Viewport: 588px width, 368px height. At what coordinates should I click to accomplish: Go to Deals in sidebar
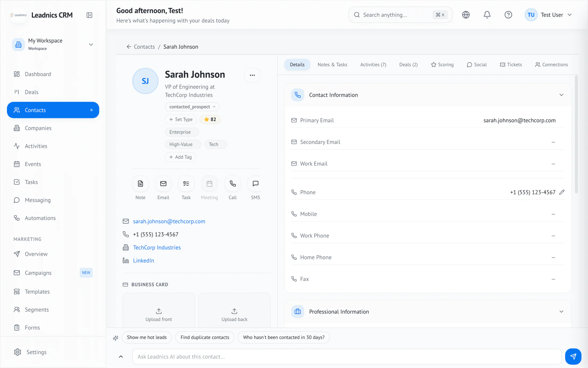[x=53, y=92]
